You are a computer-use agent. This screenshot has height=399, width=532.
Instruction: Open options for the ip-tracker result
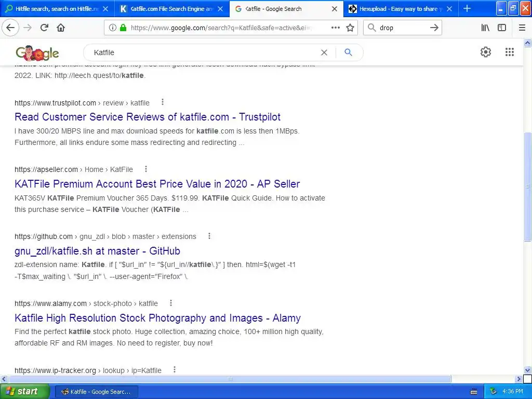(x=175, y=369)
